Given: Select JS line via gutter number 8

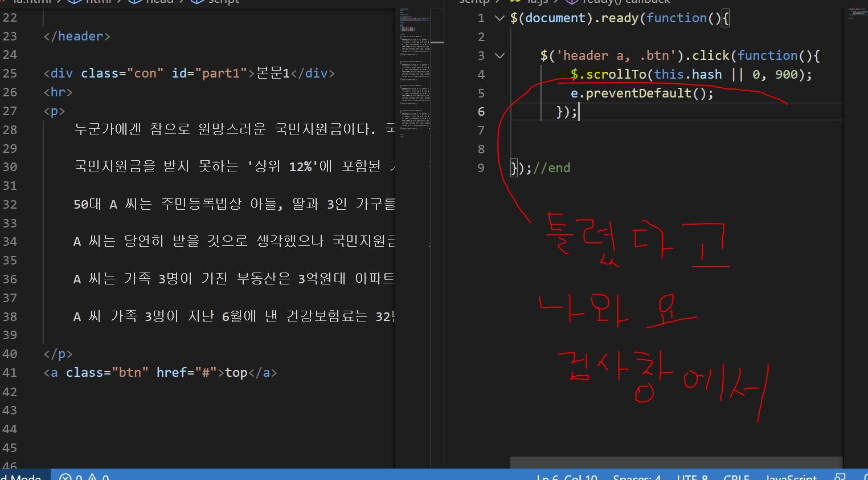Looking at the screenshot, I should tap(481, 149).
